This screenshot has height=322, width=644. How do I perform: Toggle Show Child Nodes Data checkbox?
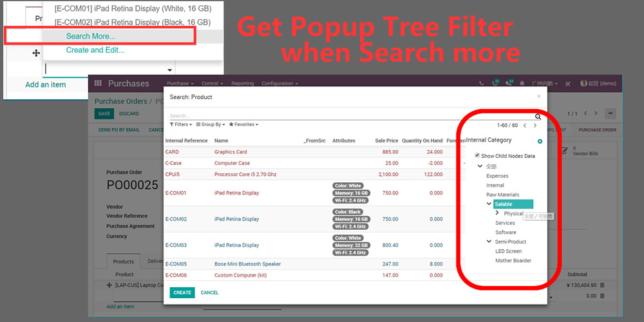(x=477, y=156)
